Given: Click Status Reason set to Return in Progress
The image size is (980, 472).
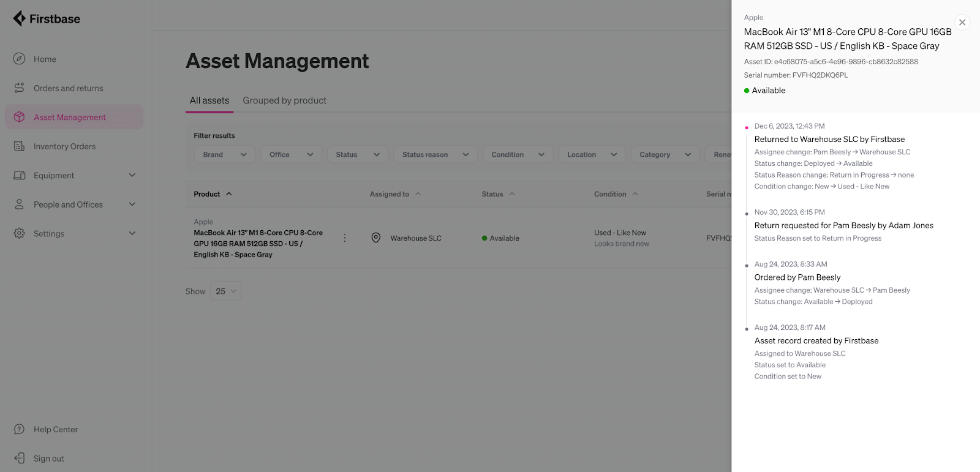Looking at the screenshot, I should (x=818, y=238).
